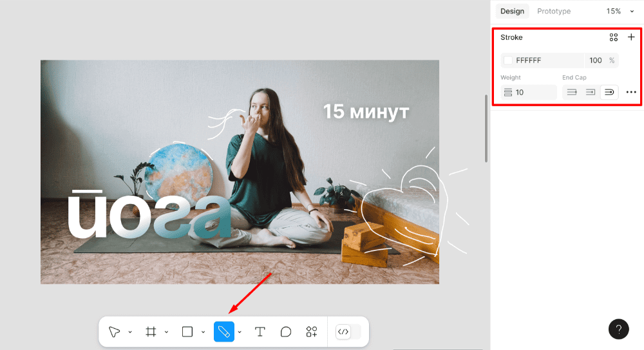Open the Resources components tool
This screenshot has height=350, width=644.
312,331
